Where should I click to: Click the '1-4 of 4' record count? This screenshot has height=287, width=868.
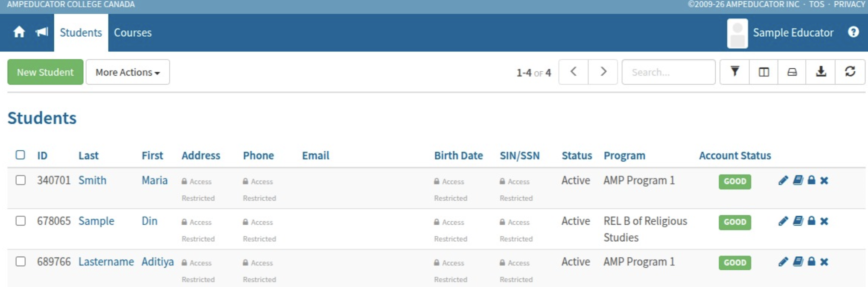point(534,73)
